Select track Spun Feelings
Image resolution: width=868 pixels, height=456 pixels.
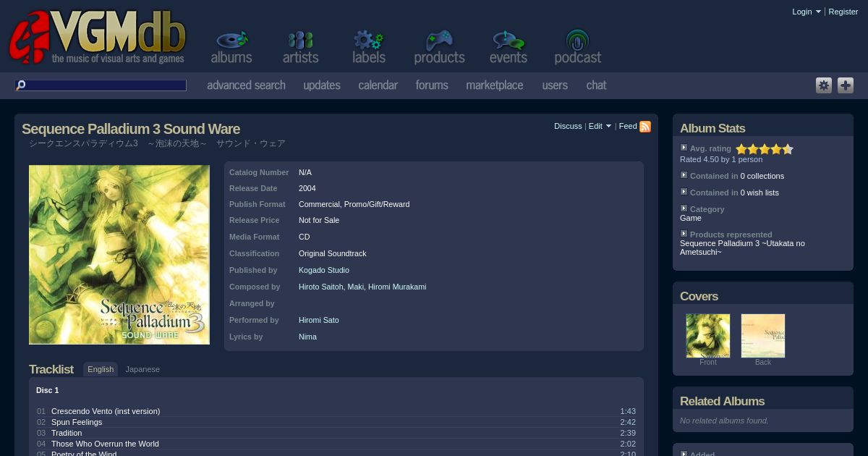click(77, 422)
